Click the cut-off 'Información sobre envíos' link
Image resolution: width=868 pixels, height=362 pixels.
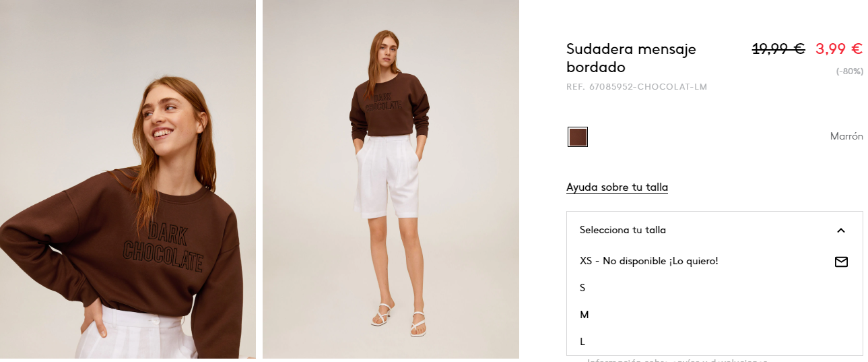click(x=677, y=360)
